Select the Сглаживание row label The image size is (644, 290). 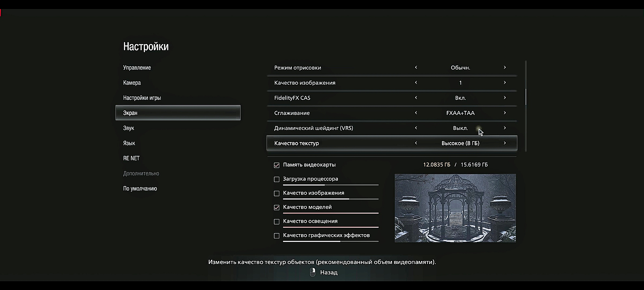292,113
